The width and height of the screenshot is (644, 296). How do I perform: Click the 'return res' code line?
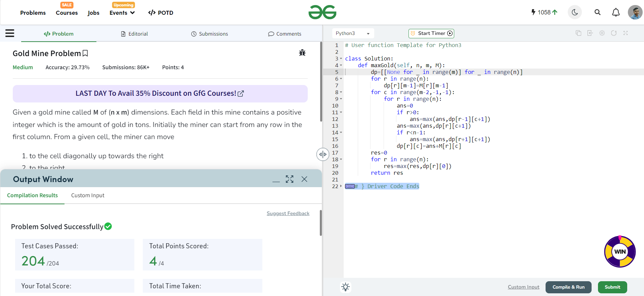click(x=387, y=173)
